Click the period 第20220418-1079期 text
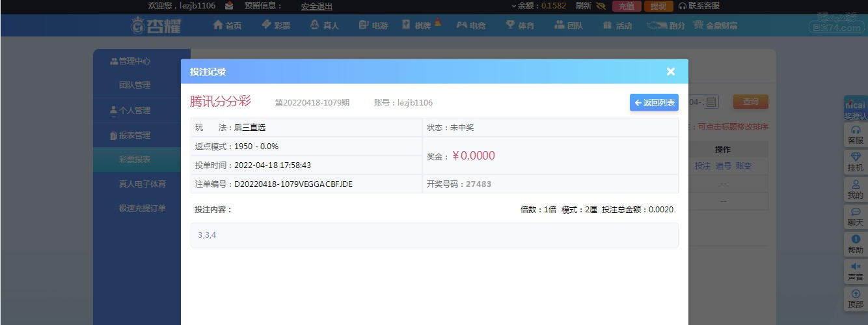This screenshot has height=325, width=868. pyautogui.click(x=312, y=103)
